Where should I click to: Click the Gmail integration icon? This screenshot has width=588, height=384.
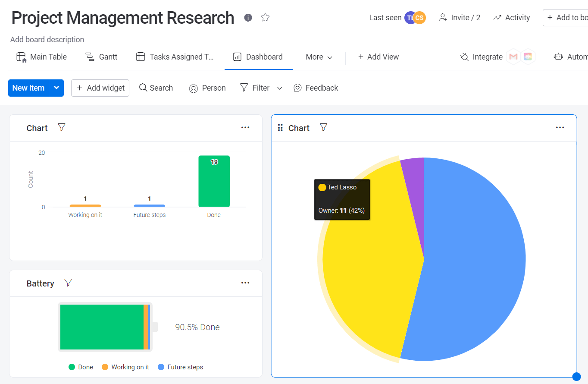(x=513, y=57)
